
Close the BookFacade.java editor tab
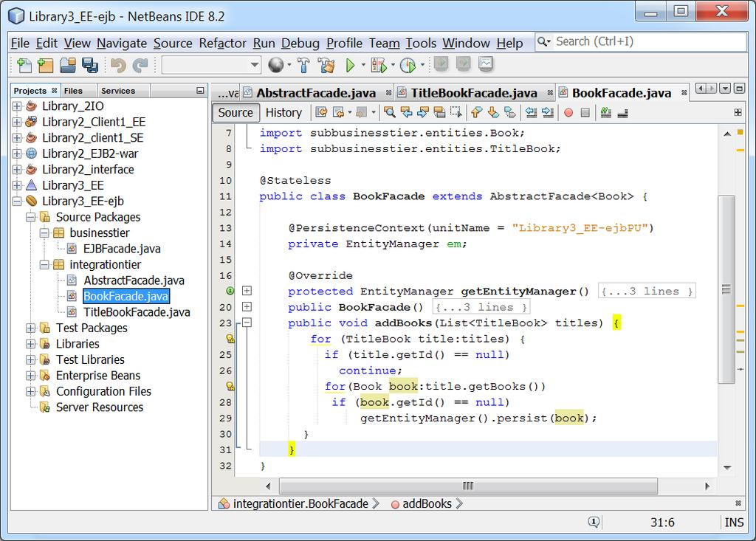[x=684, y=92]
